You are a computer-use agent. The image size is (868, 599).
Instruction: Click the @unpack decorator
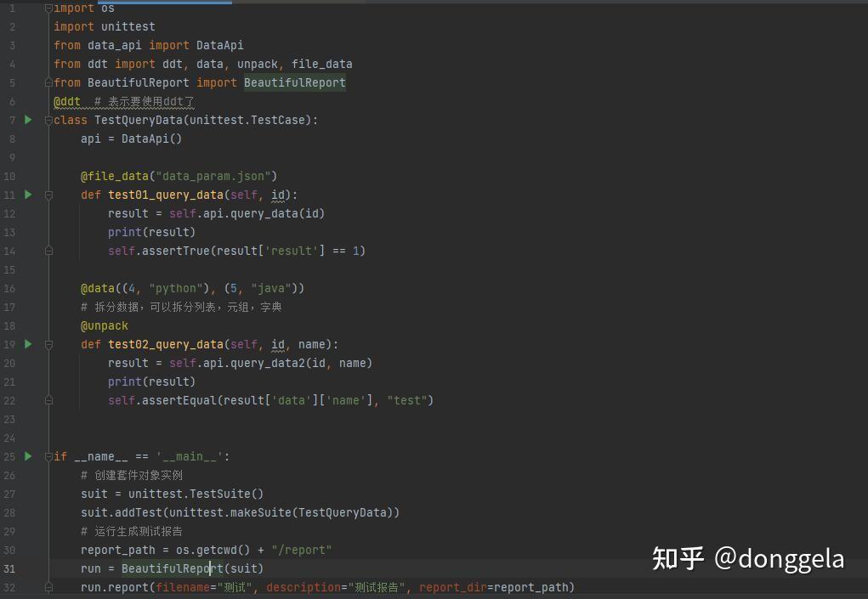[x=104, y=325]
